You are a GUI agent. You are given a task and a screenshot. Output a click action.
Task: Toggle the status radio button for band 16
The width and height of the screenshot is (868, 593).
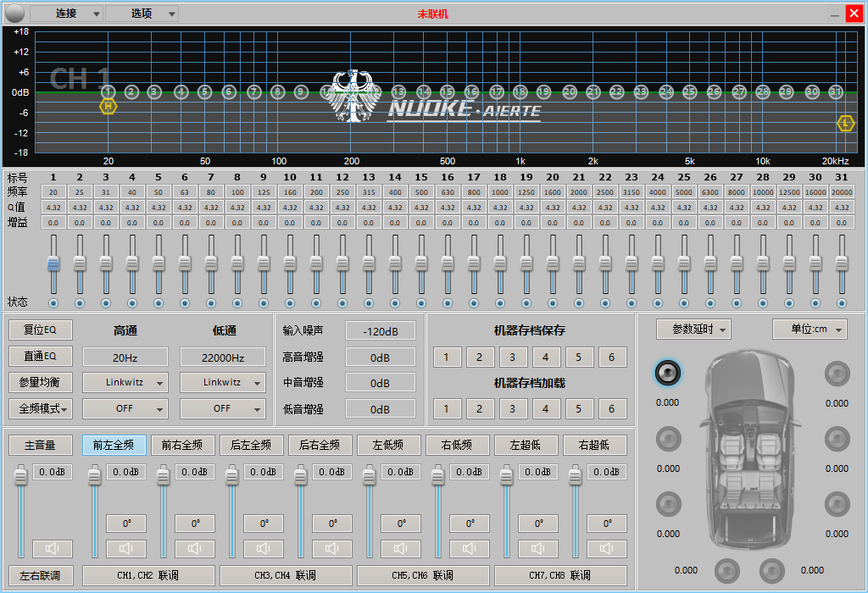tap(448, 303)
